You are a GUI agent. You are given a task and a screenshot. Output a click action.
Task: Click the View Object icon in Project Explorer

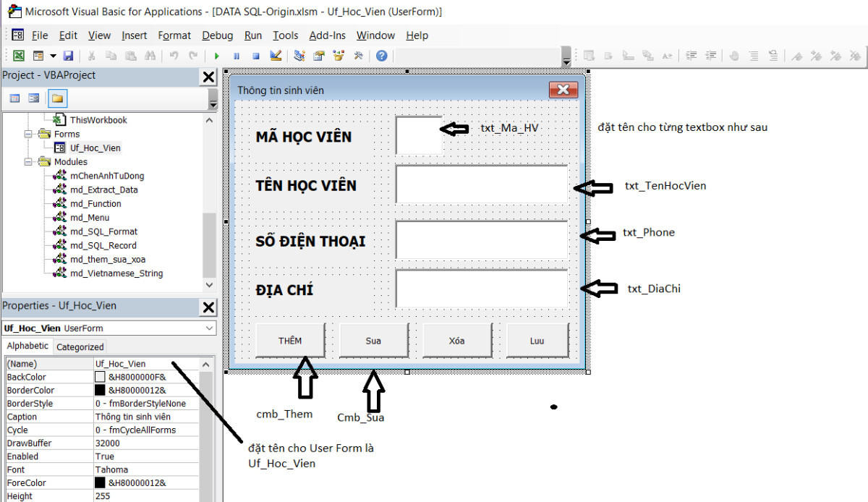pos(34,98)
